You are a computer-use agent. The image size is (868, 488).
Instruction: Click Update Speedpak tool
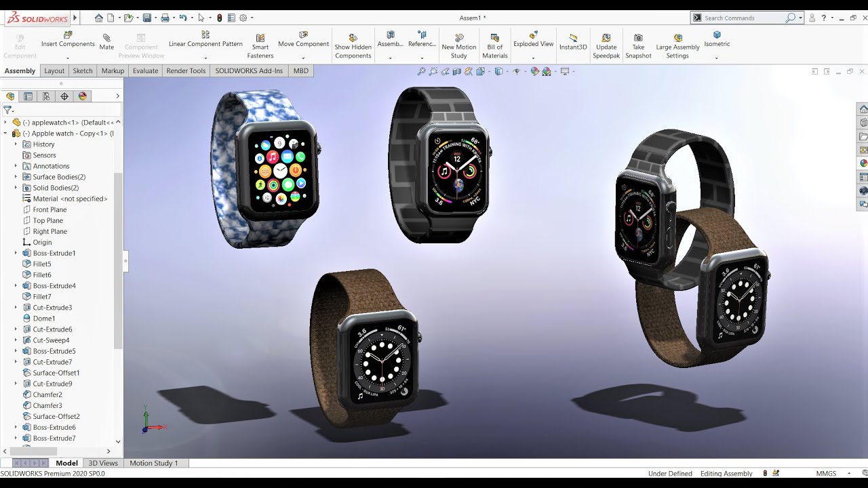tap(606, 47)
